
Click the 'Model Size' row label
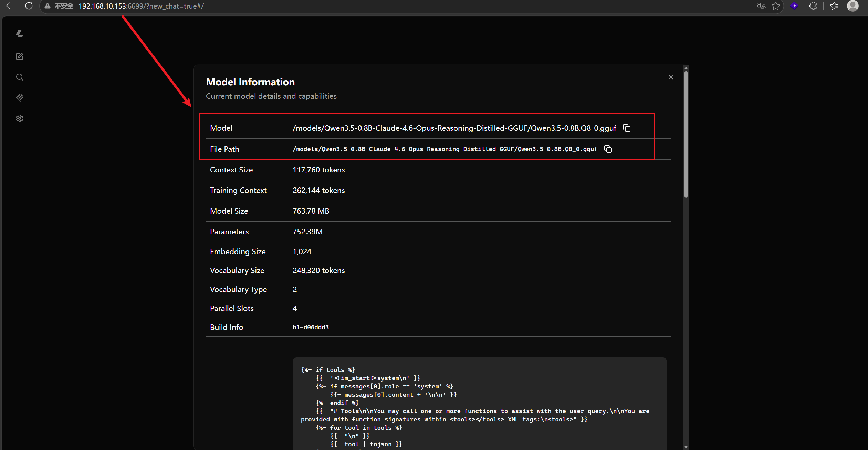(x=229, y=211)
